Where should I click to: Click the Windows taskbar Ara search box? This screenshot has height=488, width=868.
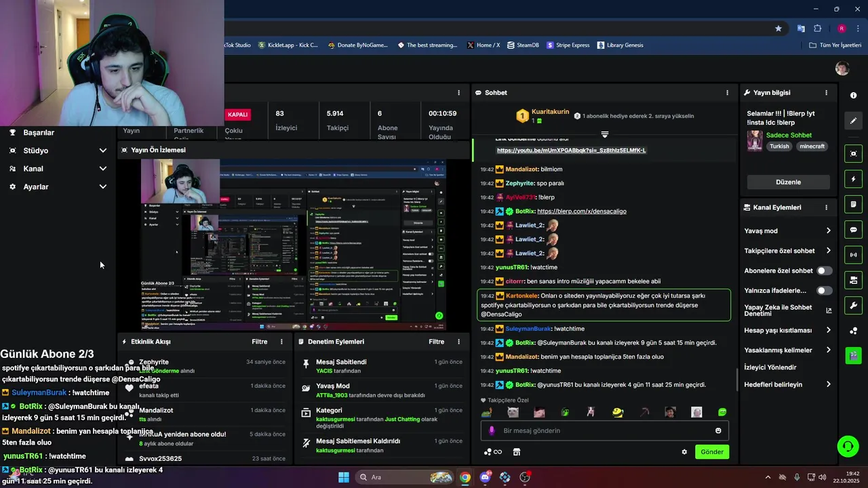tap(405, 477)
